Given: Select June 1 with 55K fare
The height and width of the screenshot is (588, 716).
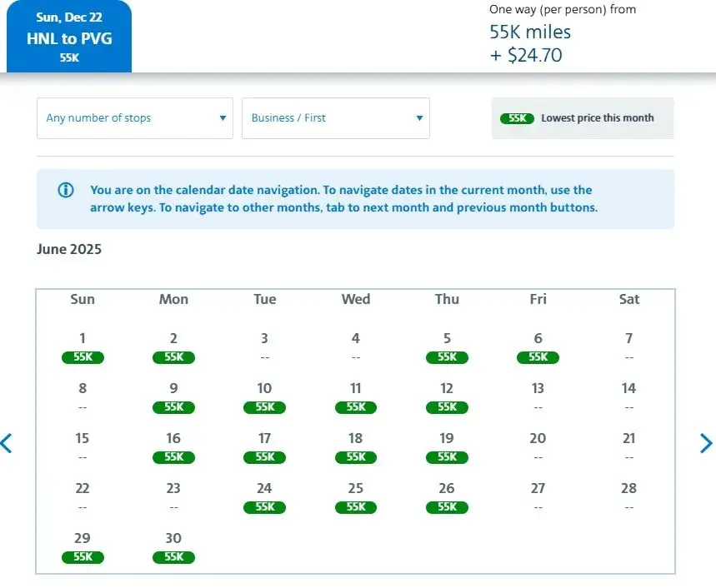Looking at the screenshot, I should [x=83, y=348].
